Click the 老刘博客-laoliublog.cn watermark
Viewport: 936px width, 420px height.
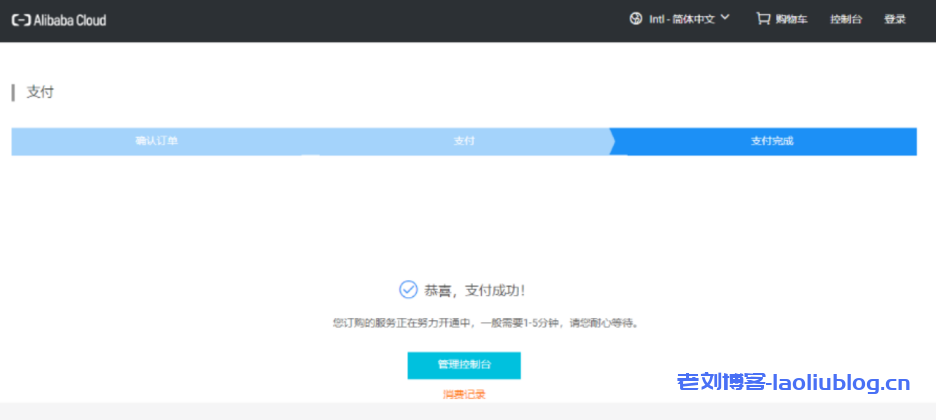(793, 383)
